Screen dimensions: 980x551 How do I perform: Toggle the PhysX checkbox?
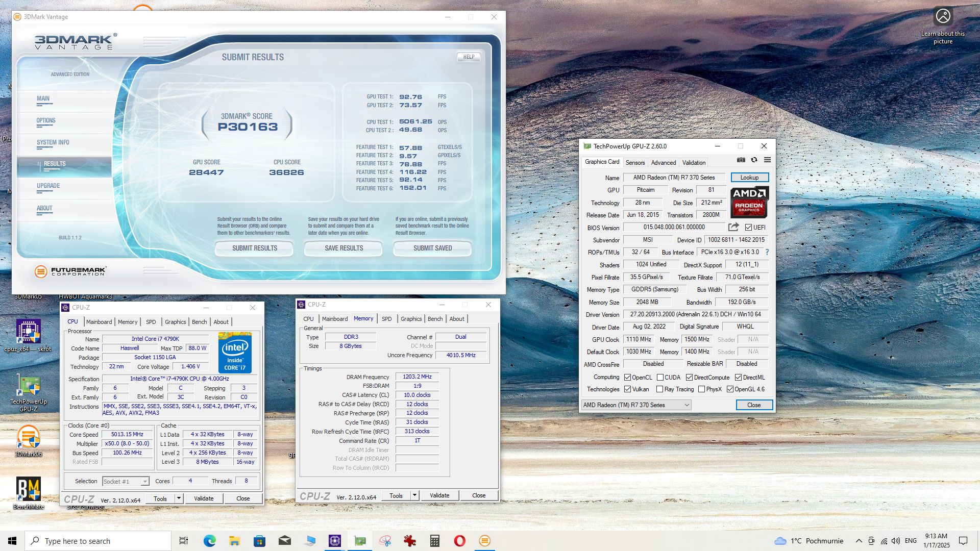(x=701, y=389)
